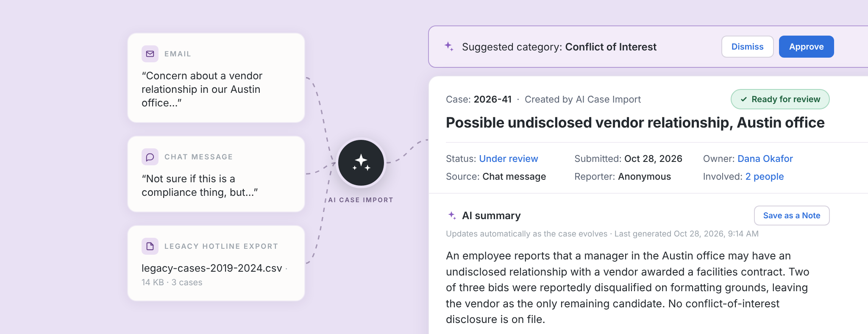The width and height of the screenshot is (868, 334).
Task: Select the email card "Concern about a vendor"
Action: point(216,78)
